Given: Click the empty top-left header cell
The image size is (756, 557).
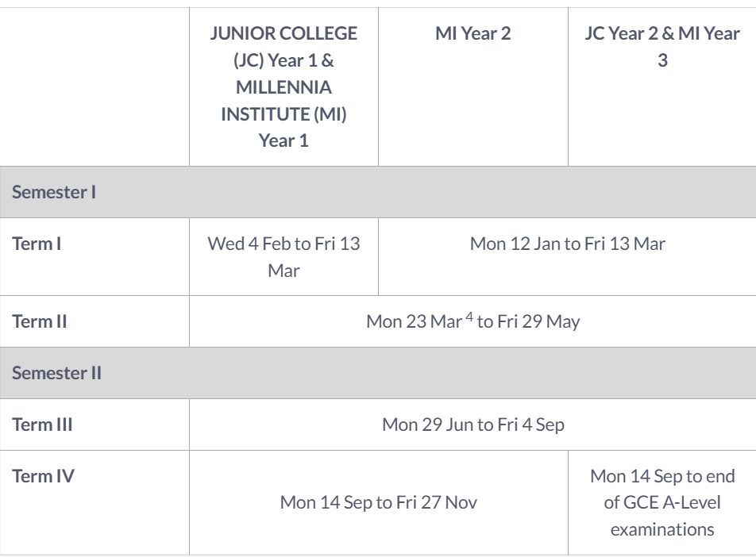Looking at the screenshot, I should coord(94,83).
